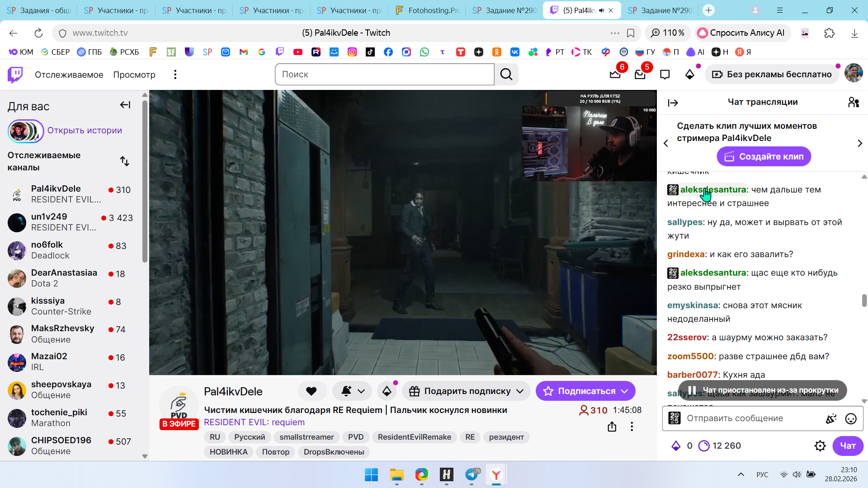The height and width of the screenshot is (488, 868).
Task: Click the chat panel scrollbar thumb
Action: [x=864, y=300]
